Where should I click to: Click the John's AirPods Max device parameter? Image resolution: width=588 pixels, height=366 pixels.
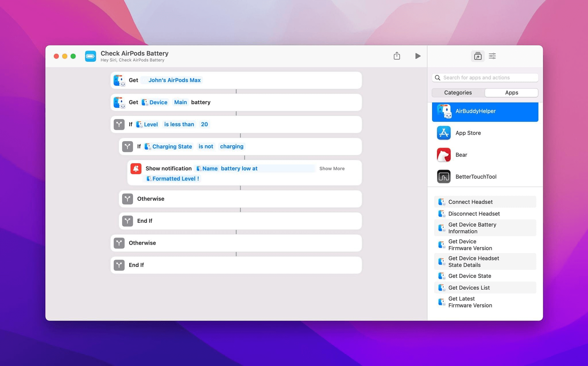tap(174, 80)
